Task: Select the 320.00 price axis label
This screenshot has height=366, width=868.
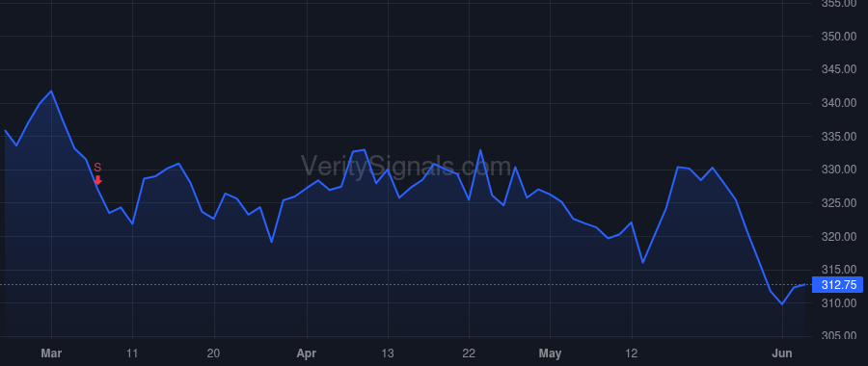Action: [839, 237]
